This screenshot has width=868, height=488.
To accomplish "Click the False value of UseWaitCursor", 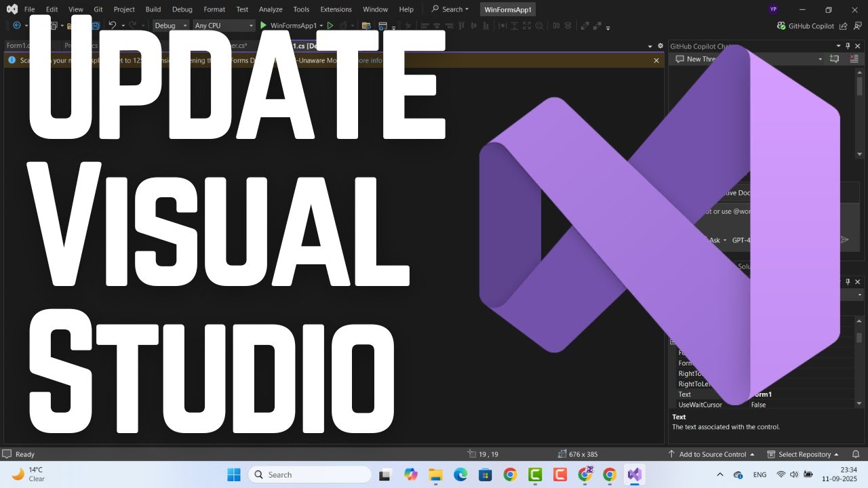I will [x=758, y=405].
